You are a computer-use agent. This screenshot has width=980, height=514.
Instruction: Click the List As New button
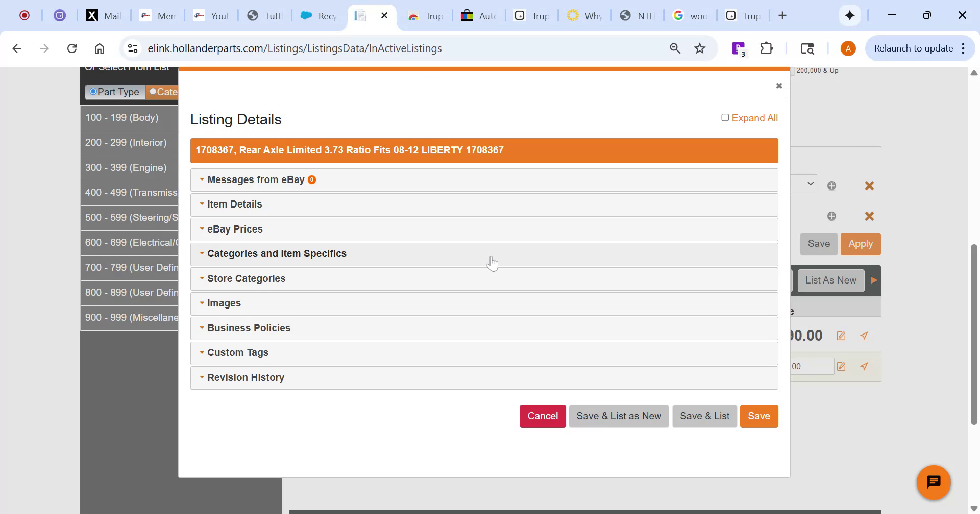pyautogui.click(x=830, y=280)
